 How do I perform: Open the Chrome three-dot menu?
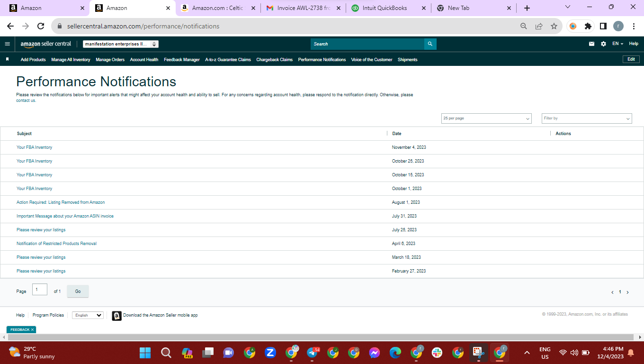(x=634, y=27)
